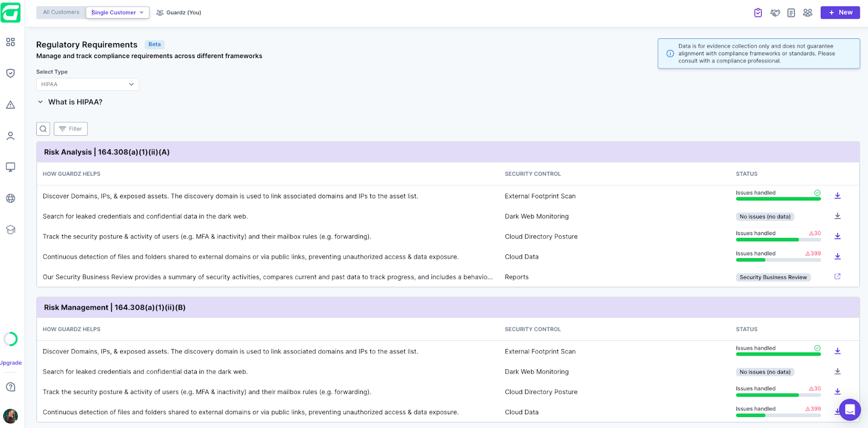Open the warning triangle issues sidebar icon
Screen dimensions: 868x428
[10, 105]
